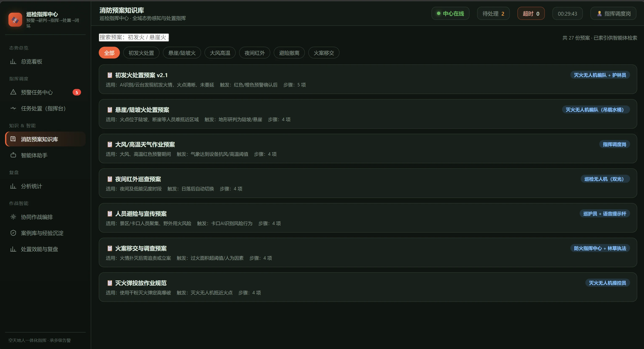Click the person icon in 指挥调度岗 badge
Image resolution: width=644 pixels, height=349 pixels.
[x=599, y=14]
